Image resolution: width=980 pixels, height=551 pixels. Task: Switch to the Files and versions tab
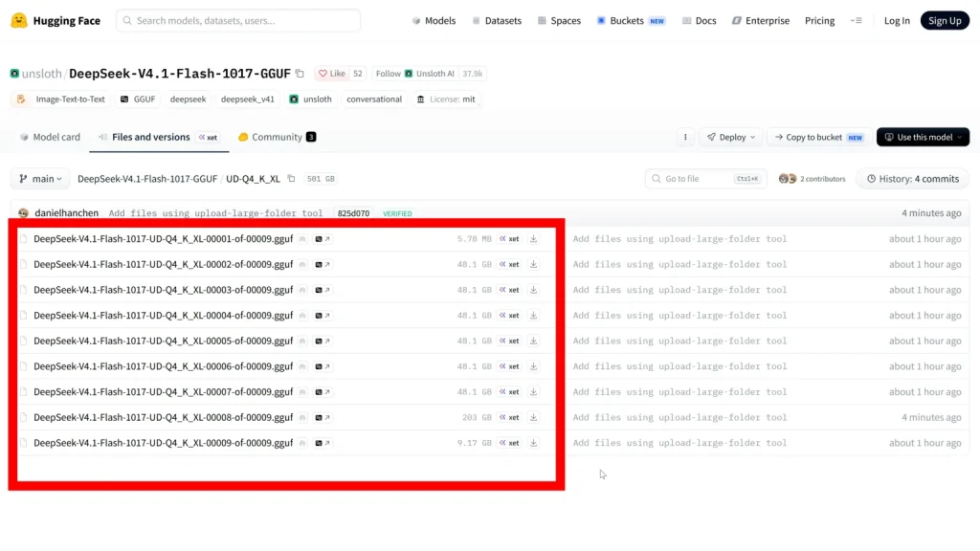(159, 137)
